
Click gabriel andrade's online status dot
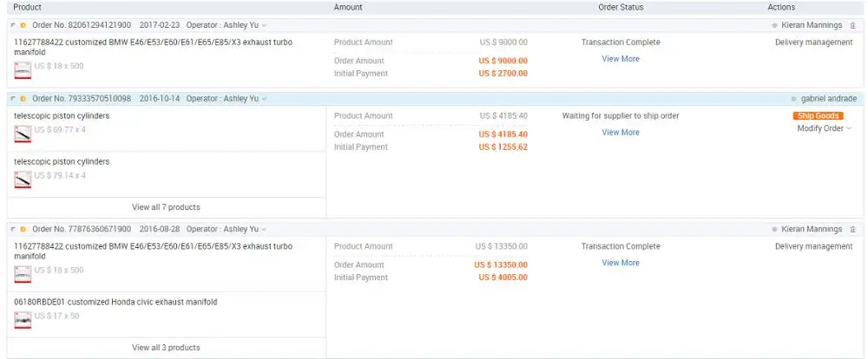click(x=793, y=99)
